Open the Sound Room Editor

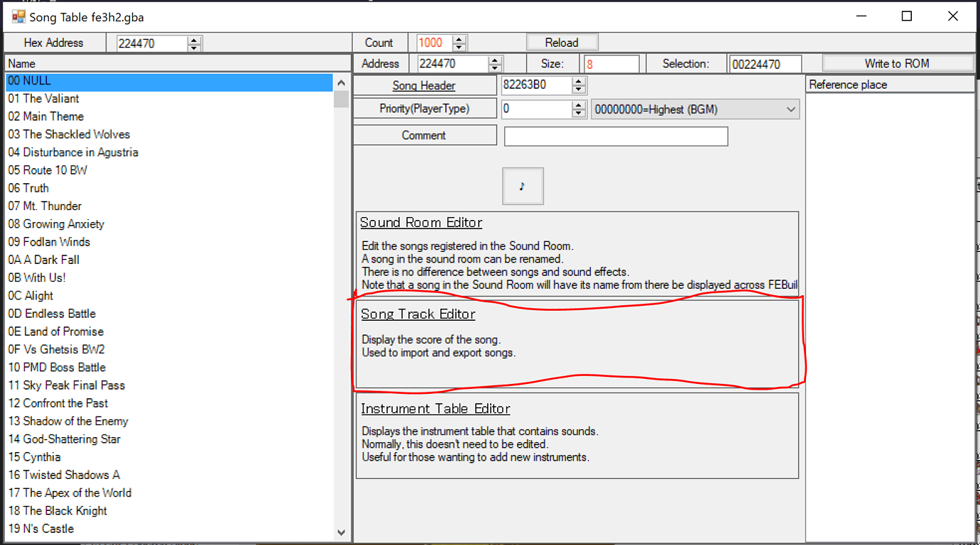pyautogui.click(x=420, y=222)
